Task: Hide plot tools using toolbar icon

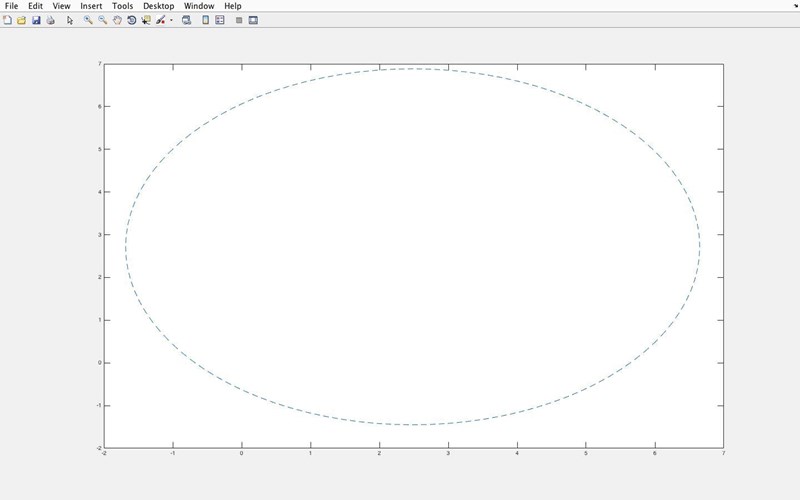Action: (239, 20)
